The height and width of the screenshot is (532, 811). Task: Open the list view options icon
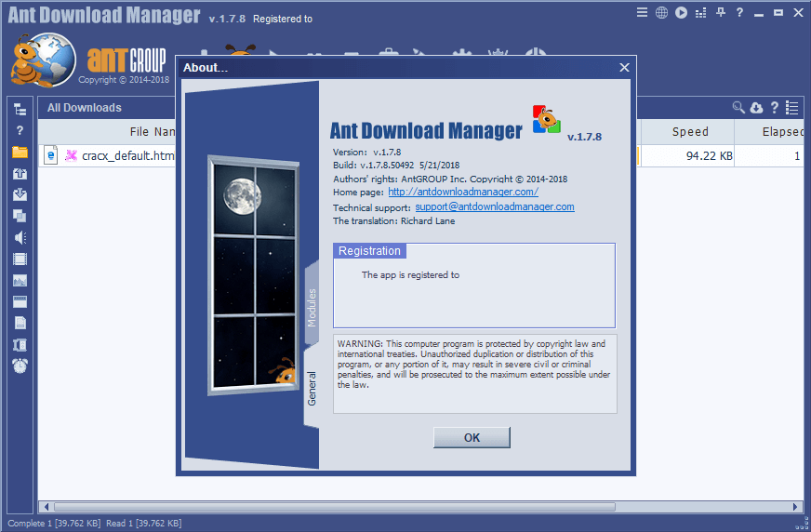791,107
